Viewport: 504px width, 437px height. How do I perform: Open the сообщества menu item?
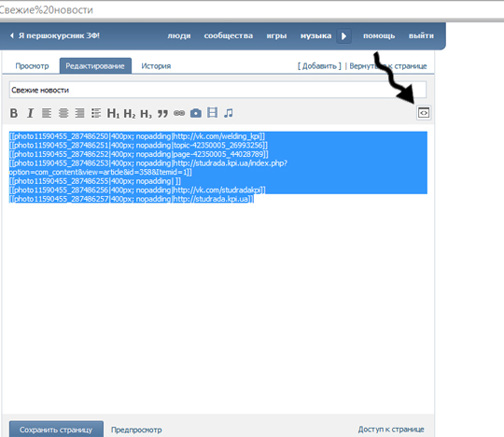(x=229, y=35)
